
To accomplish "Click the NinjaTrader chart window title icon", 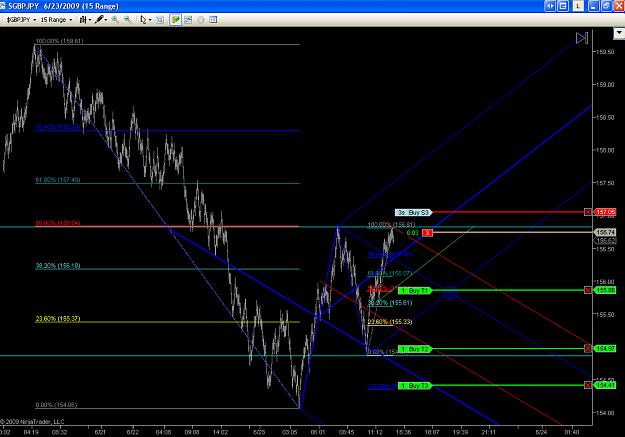I will click(3, 6).
